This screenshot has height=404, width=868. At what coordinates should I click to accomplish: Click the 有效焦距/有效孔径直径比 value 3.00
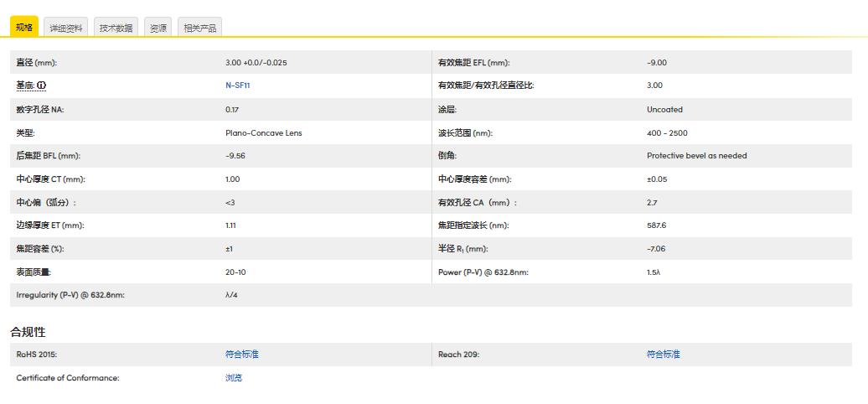point(654,85)
